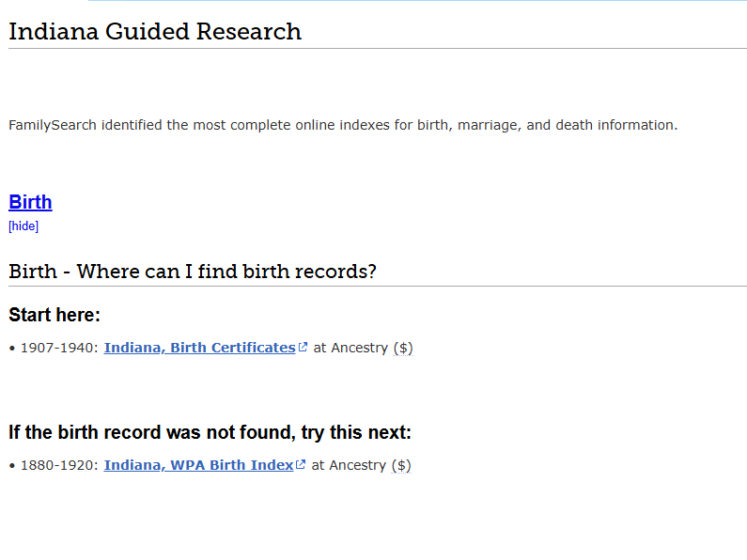Click external-link icon beside Birth Certificates
The image size is (747, 560).
[303, 347]
